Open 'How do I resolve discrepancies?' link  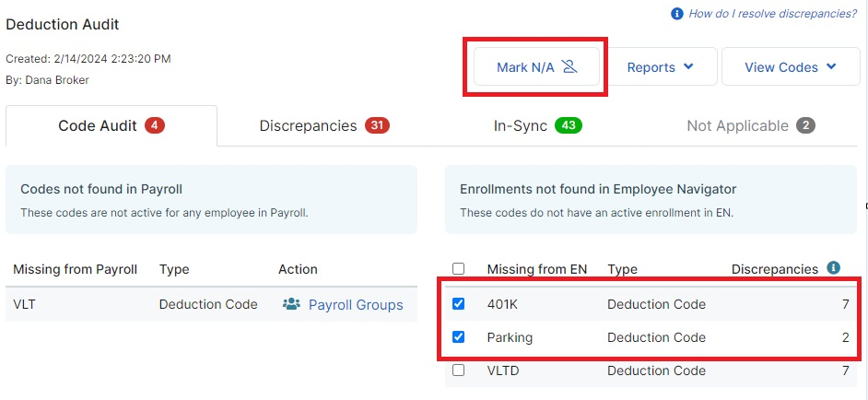coord(772,13)
